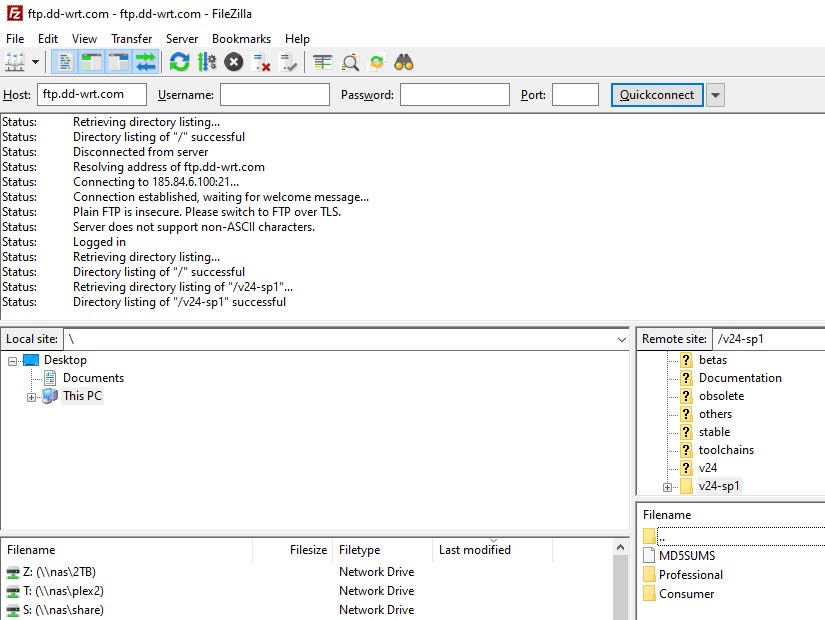The width and height of the screenshot is (825, 620).
Task: Click the Port input field
Action: click(575, 95)
